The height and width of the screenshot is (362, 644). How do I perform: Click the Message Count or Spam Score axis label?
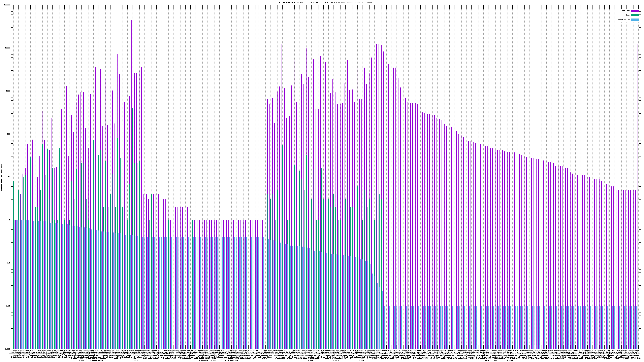click(1, 177)
